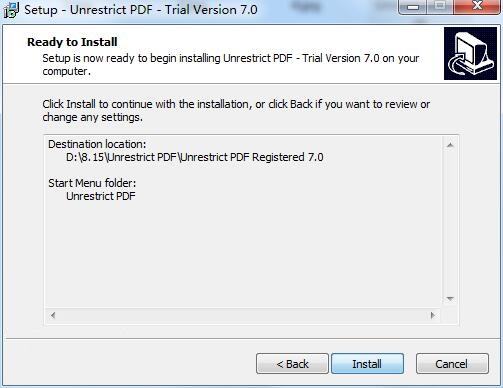Image resolution: width=503 pixels, height=388 pixels.
Task: Close the setup window with the X
Action: [477, 6]
